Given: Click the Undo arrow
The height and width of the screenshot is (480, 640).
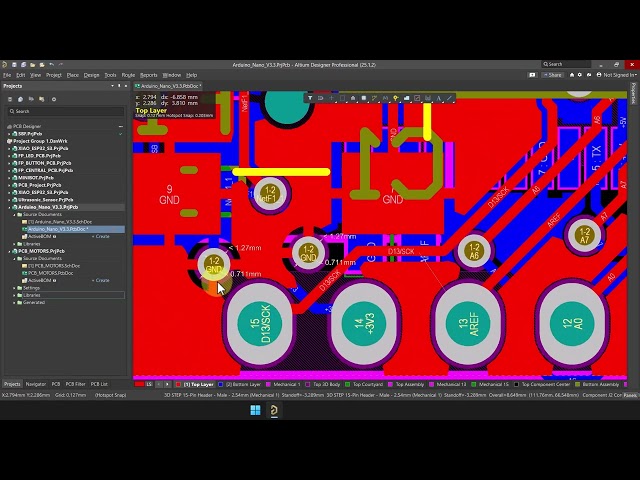Looking at the screenshot, I should pyautogui.click(x=51, y=64).
